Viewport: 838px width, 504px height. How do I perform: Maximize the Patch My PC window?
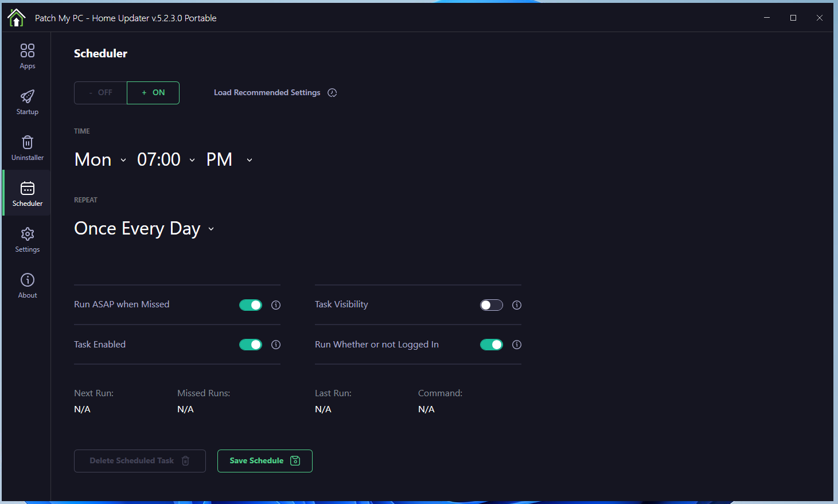pos(793,18)
